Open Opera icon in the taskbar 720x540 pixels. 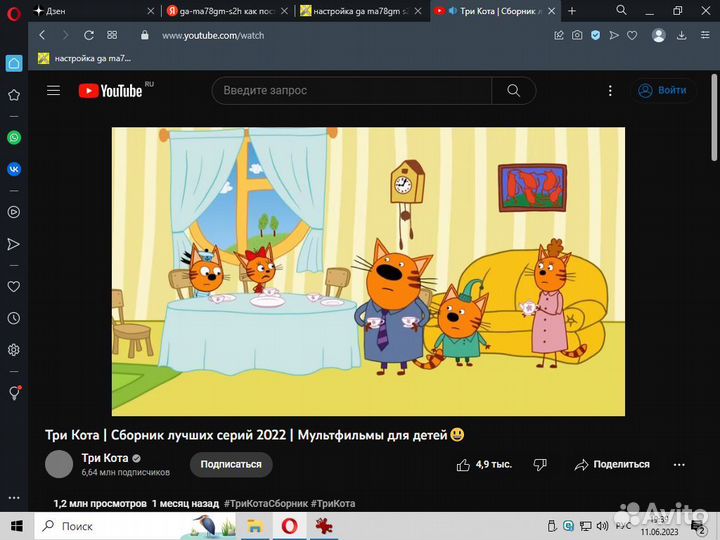click(x=289, y=526)
